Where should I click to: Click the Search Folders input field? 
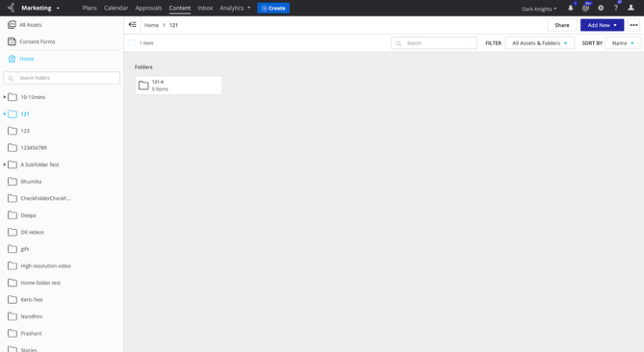(x=62, y=78)
